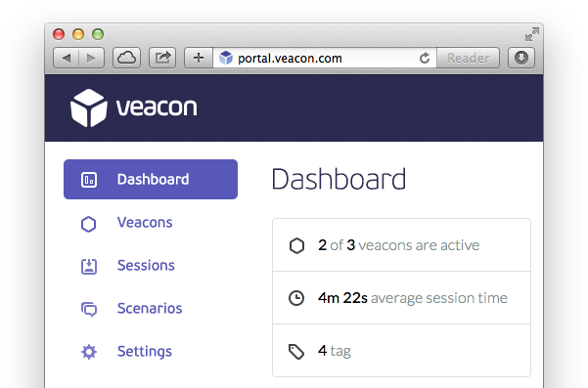Click the Share arrow toolbar button
Screen dimensions: 588x388
click(162, 58)
